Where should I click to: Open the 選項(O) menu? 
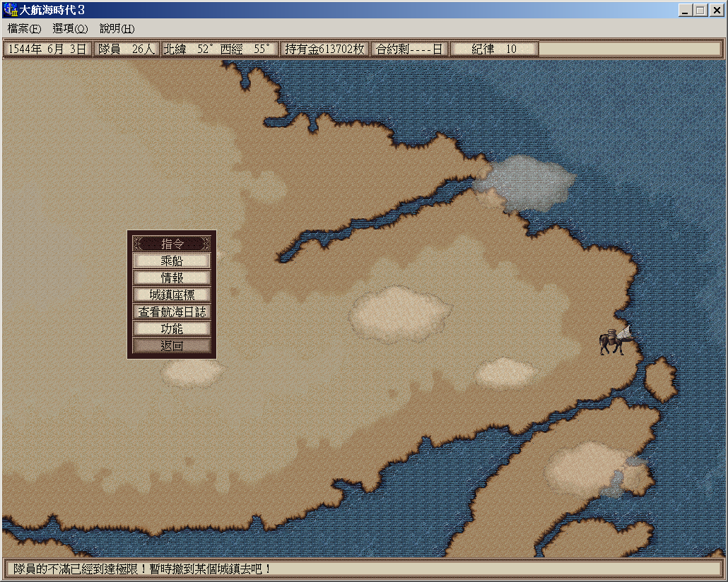(x=70, y=29)
